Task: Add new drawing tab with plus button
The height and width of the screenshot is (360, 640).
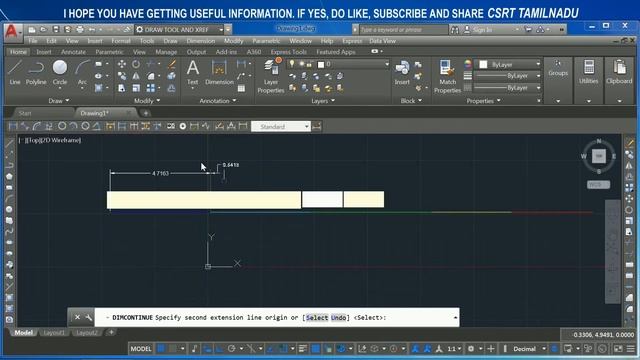Action: (x=146, y=113)
